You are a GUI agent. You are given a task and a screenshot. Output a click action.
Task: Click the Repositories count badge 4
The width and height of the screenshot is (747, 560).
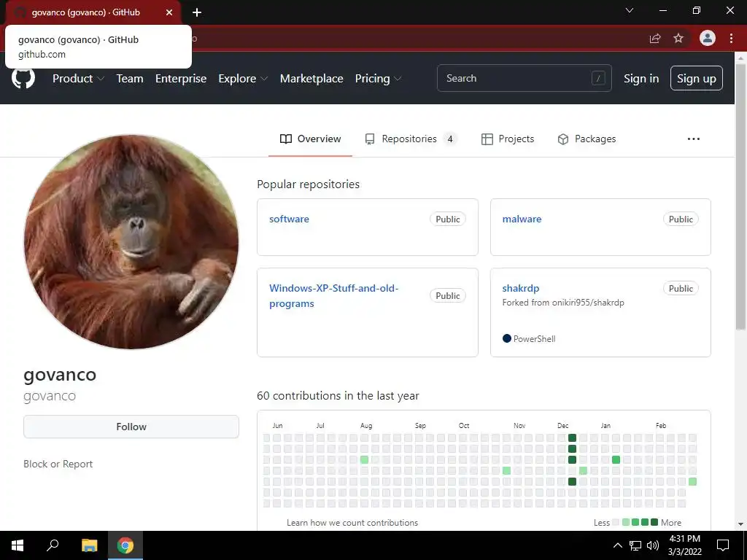click(449, 139)
